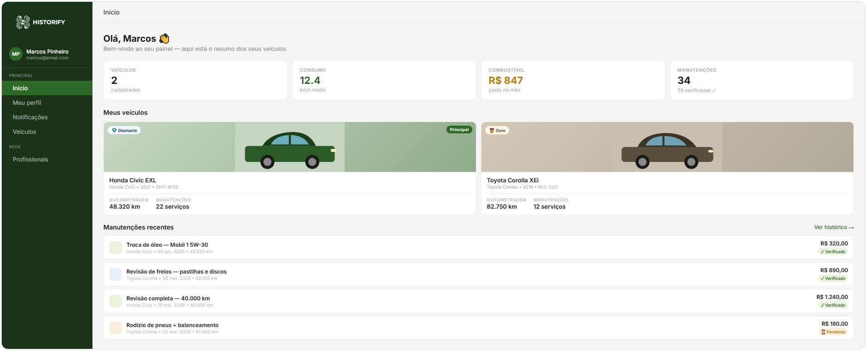Click the Honda Civic 2021 GHT-4F32 subtitle
868x352 pixels.
click(x=144, y=187)
